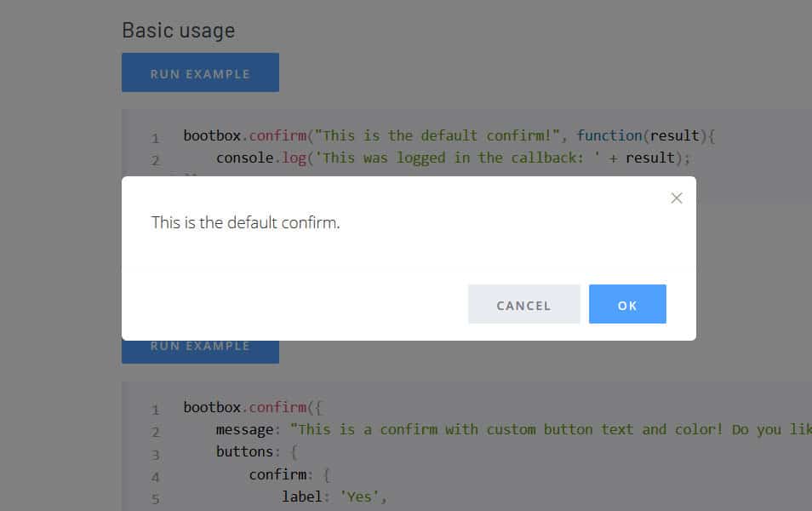Click line number 3 in second code block
812x511 pixels.
(x=156, y=455)
